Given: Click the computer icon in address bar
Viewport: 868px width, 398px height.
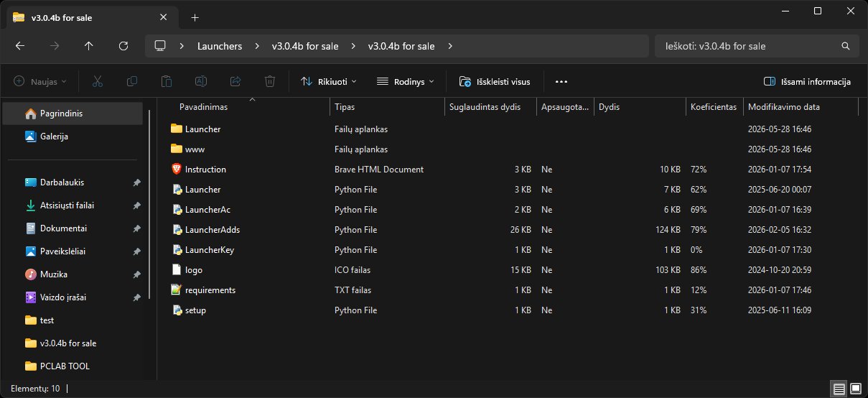Looking at the screenshot, I should pos(160,46).
